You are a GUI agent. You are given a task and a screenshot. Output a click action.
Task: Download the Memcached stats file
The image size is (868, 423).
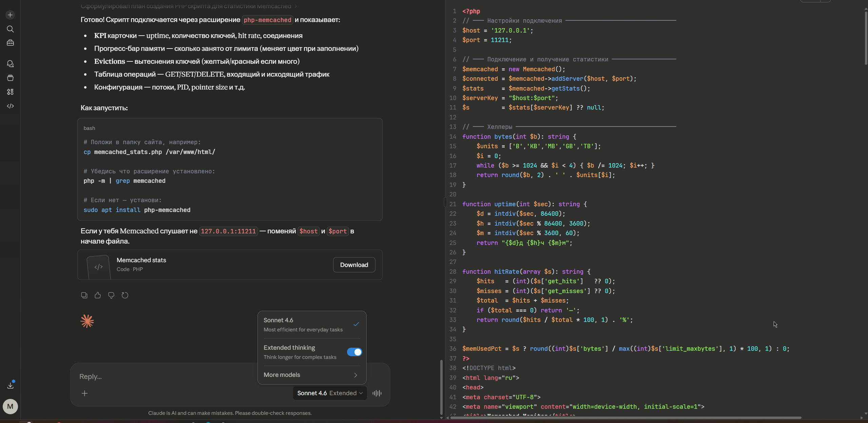tap(354, 265)
